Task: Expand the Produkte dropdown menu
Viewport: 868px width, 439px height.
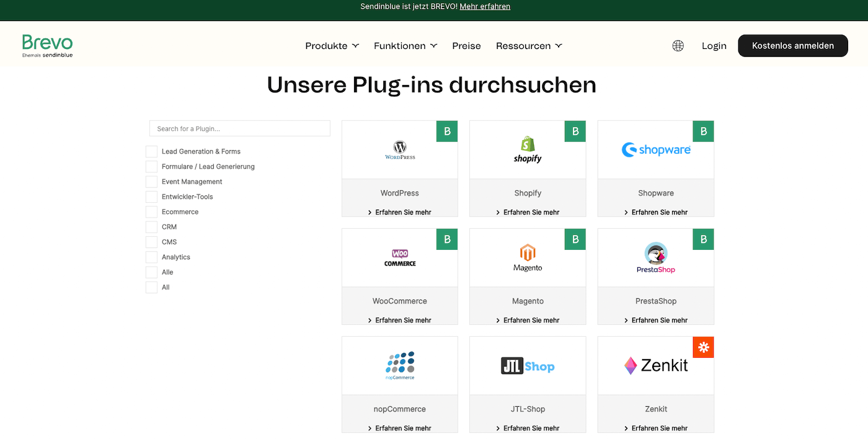Action: coord(332,46)
